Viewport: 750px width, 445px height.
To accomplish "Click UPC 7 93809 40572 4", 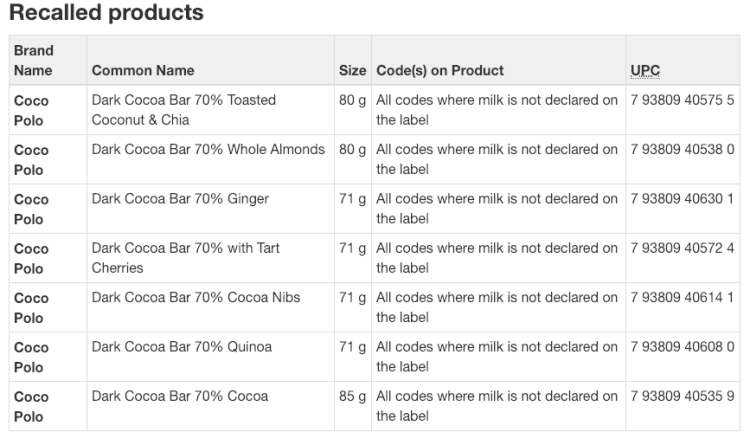I will coord(682,248).
